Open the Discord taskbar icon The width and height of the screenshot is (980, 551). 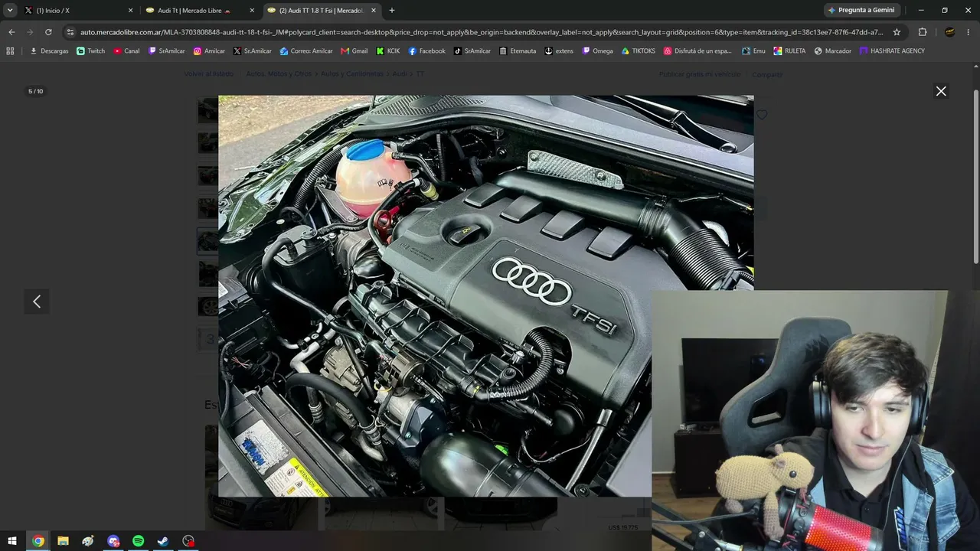(x=113, y=541)
